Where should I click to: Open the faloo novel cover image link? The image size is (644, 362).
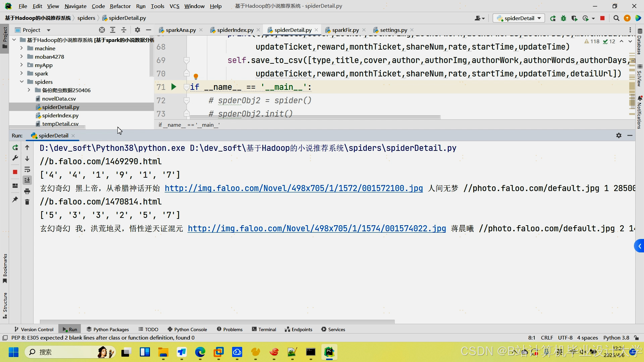pyautogui.click(x=293, y=188)
